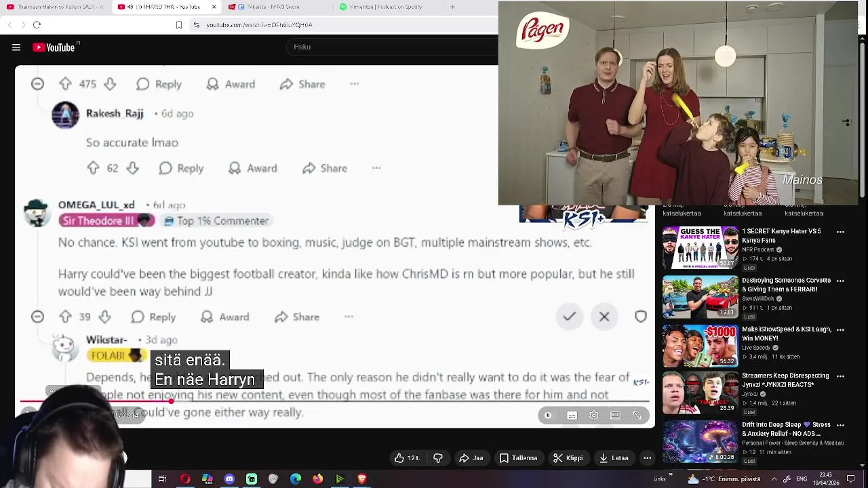
Task: Click the checkmark confirm icon in video
Action: coord(569,317)
